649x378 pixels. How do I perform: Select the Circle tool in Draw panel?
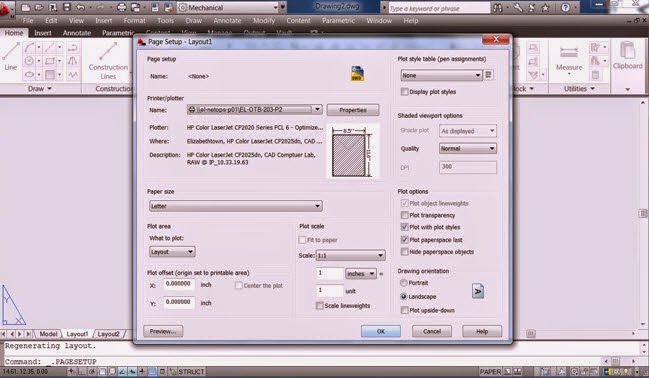(29, 61)
